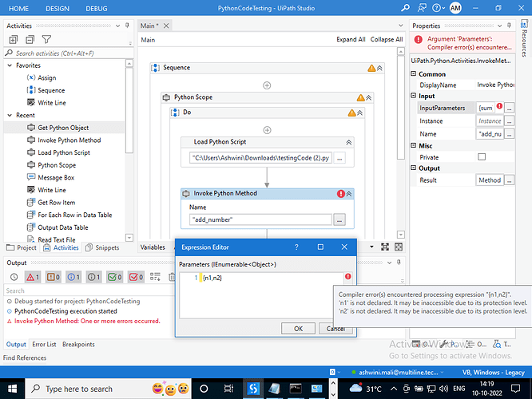The width and height of the screenshot is (532, 399).
Task: Toggle timestamps clock icon in Output
Action: 14,277
